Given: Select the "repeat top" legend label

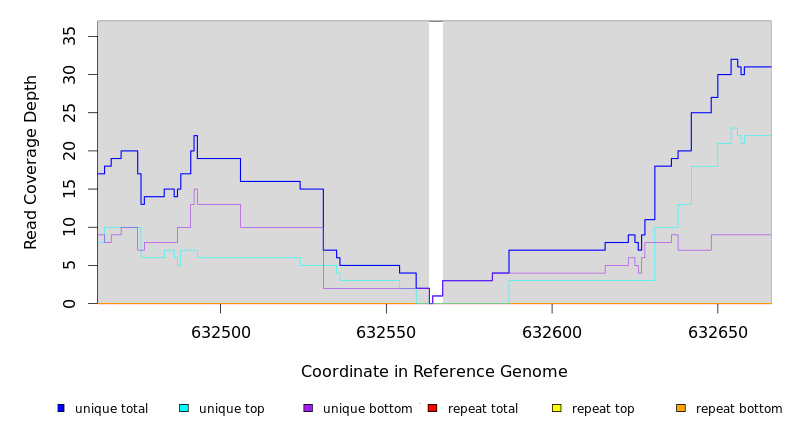Looking at the screenshot, I should point(603,409).
